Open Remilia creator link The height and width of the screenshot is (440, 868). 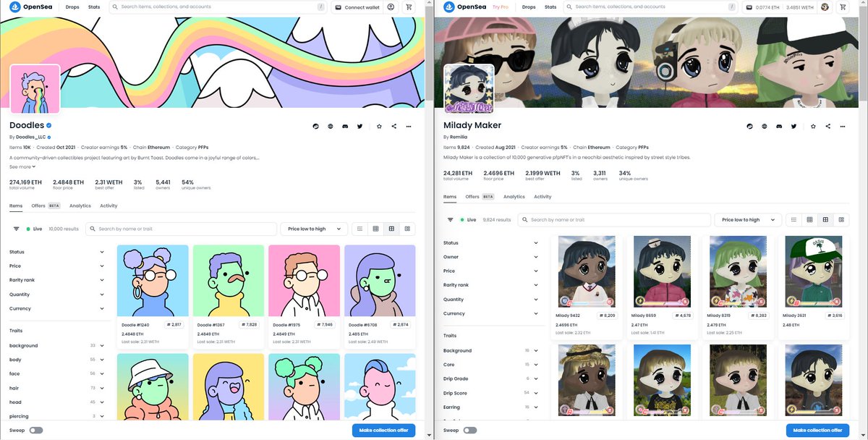[459, 137]
